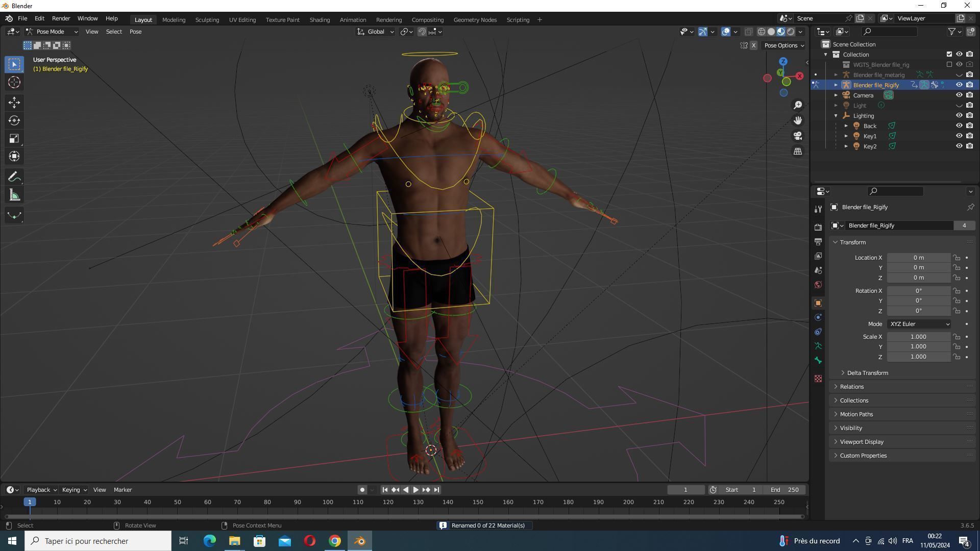Open Keying popover in timeline
This screenshot has width=980, height=551.
pos(74,490)
